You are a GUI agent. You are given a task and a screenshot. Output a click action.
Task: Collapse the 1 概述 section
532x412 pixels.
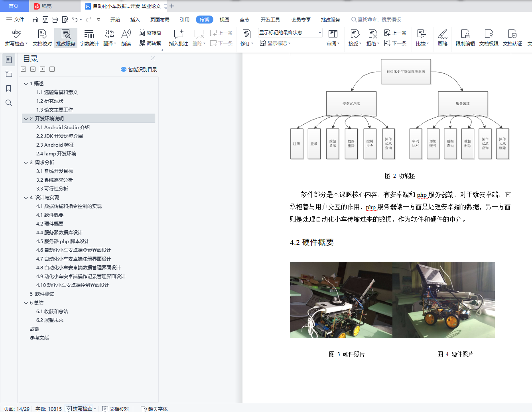(x=26, y=84)
